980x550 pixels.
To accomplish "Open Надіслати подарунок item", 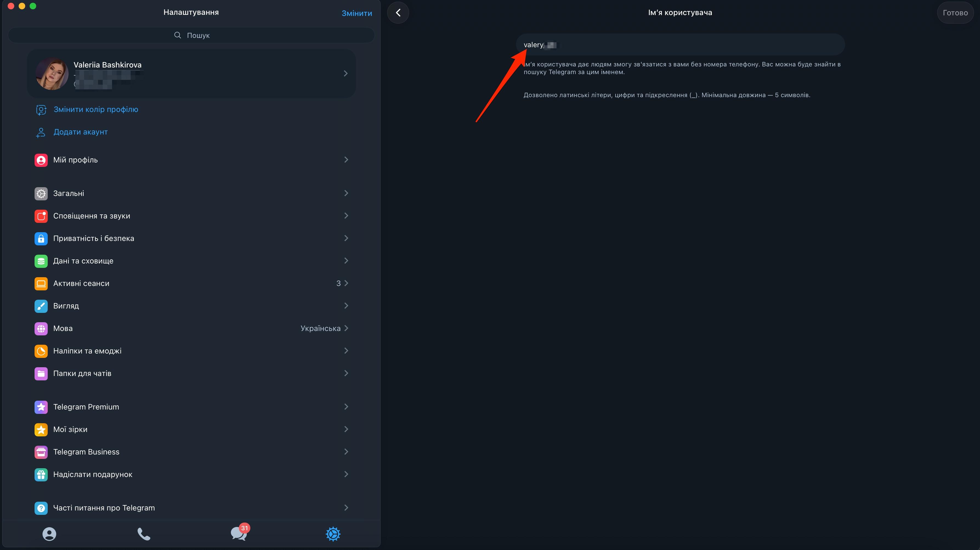I will point(191,474).
